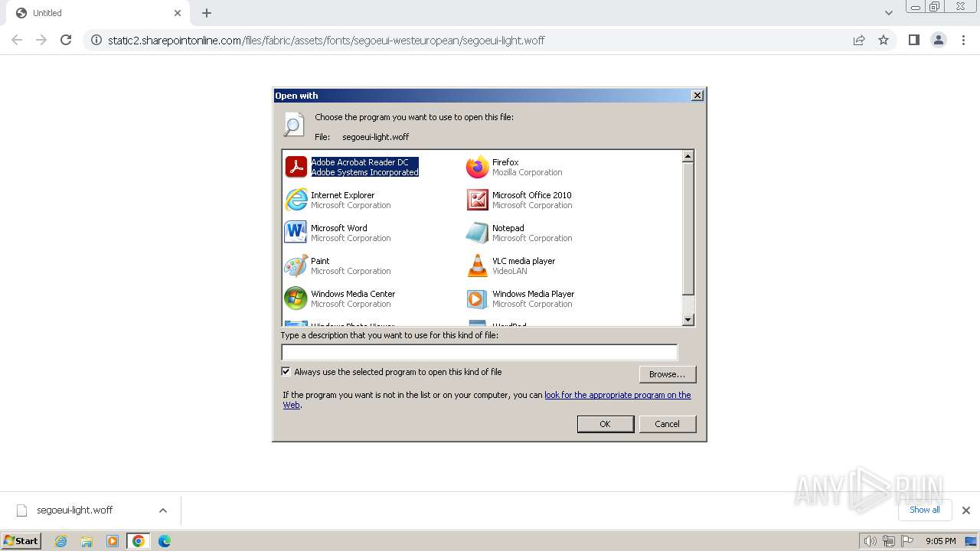This screenshot has width=980, height=551.
Task: Select Adobe Acrobat Reader DC icon
Action: coord(296,167)
